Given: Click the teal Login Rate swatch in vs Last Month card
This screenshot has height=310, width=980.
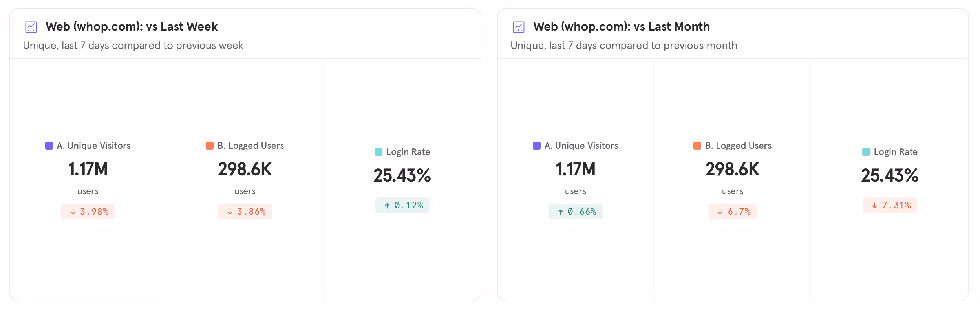Looking at the screenshot, I should 866,152.
